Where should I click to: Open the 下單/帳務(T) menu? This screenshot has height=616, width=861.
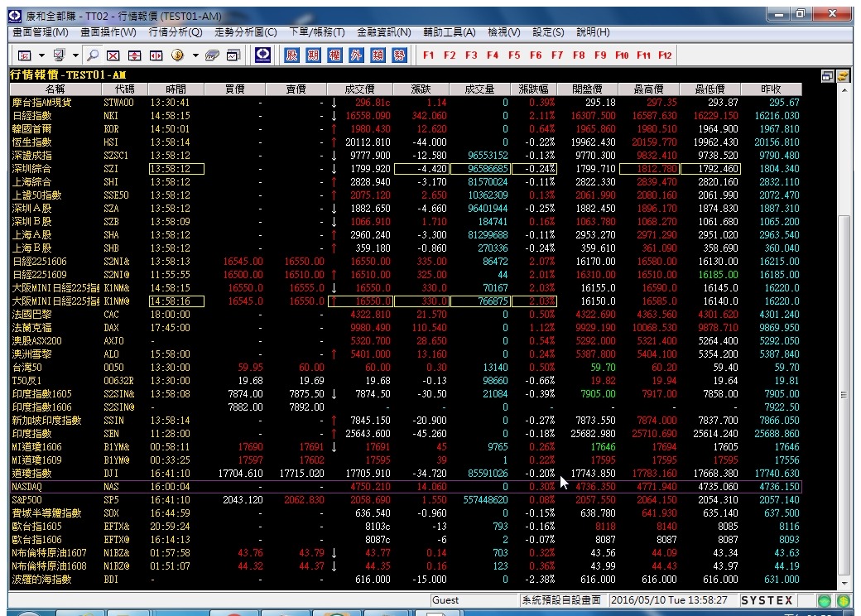317,32
